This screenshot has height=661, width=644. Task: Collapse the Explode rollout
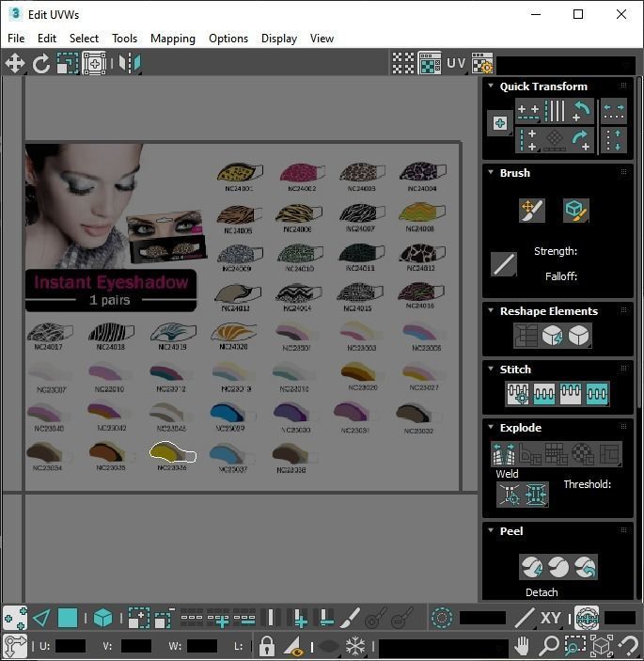coord(490,427)
